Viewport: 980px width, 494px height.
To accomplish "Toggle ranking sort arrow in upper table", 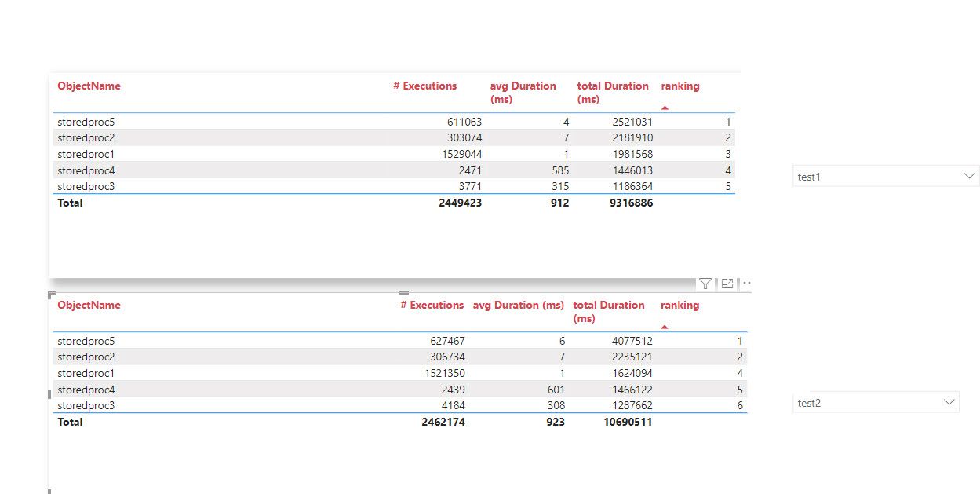I will pos(665,108).
